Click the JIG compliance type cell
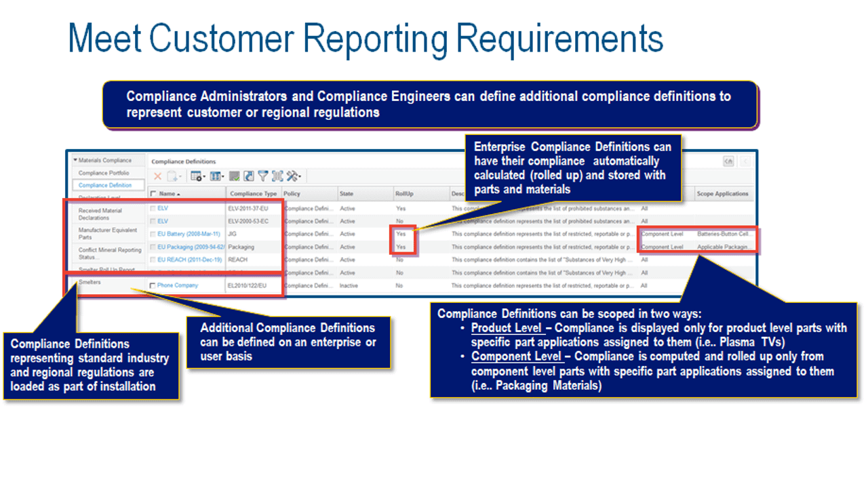This screenshot has width=868, height=488. (233, 235)
